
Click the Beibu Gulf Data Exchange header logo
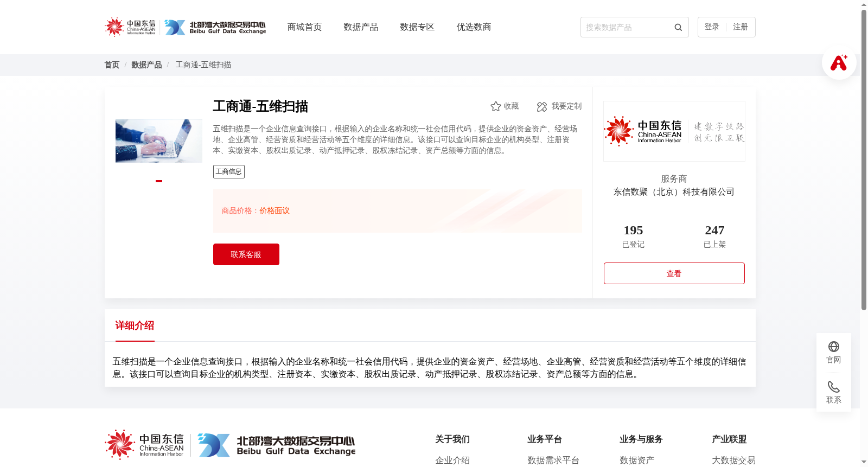[215, 28]
